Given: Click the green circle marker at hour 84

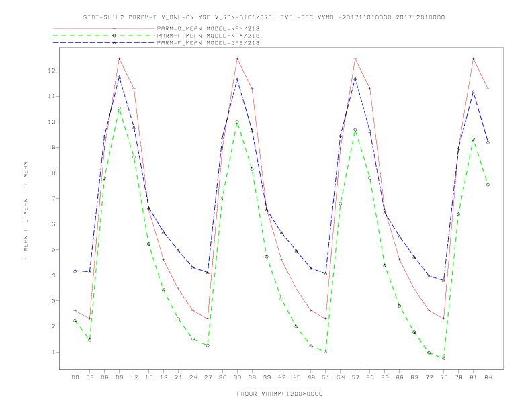Looking at the screenshot, I should pyautogui.click(x=488, y=185).
